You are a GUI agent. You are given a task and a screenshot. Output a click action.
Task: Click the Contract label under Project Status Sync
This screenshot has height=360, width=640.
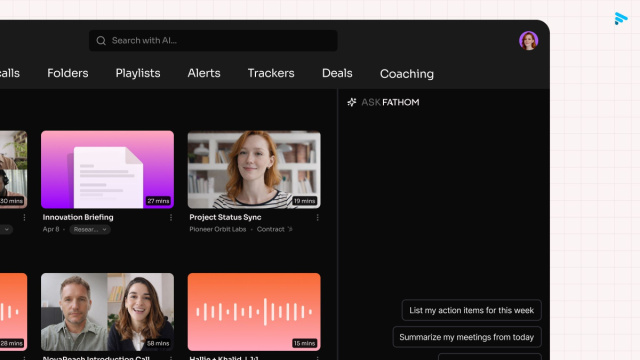point(271,229)
